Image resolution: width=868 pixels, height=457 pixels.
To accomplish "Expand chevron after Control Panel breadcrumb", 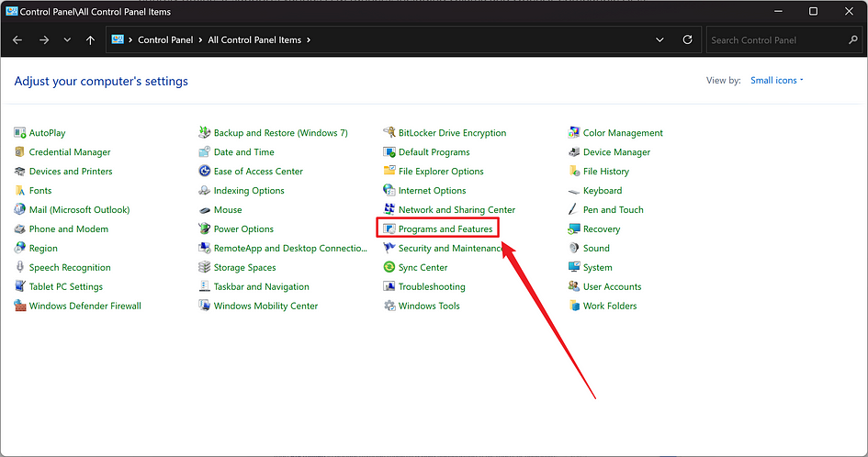I will click(200, 39).
